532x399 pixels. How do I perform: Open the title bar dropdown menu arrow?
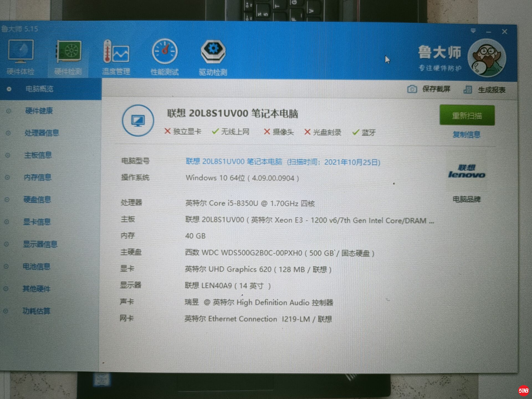[x=473, y=31]
